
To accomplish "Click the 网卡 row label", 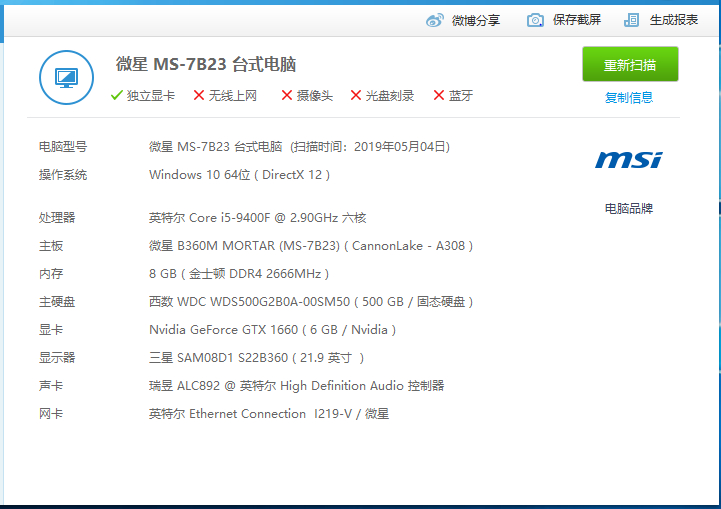I will (51, 414).
